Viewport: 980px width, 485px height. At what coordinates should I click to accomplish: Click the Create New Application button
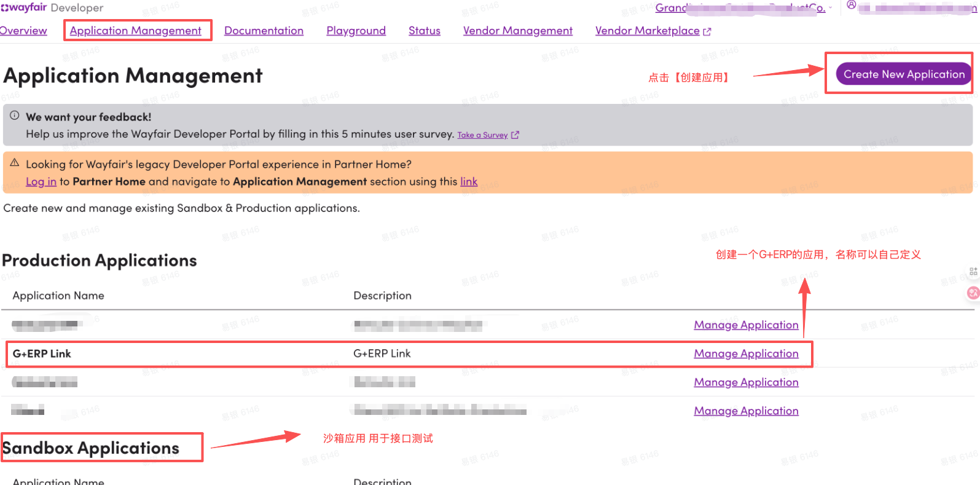coord(904,74)
